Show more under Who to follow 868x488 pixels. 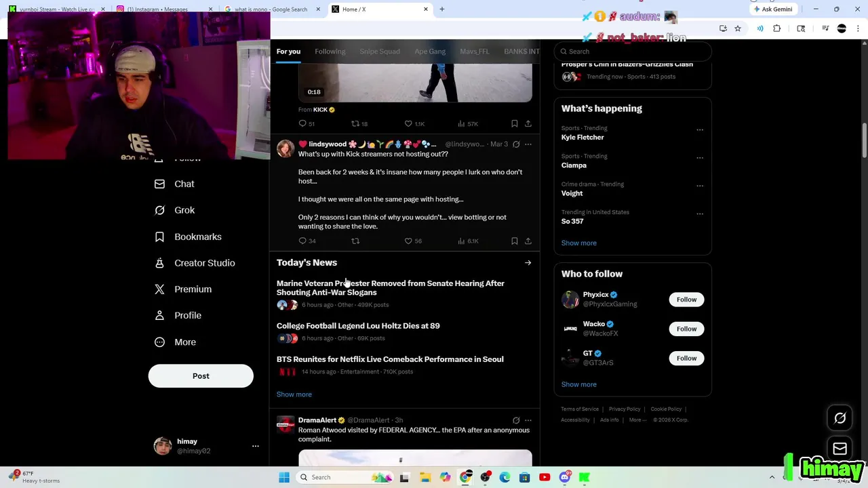pos(578,384)
